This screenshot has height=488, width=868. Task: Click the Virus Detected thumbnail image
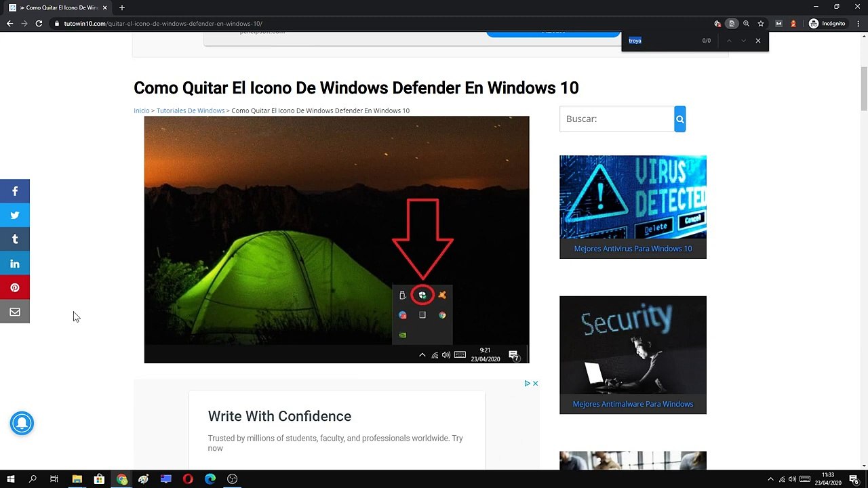pos(633,197)
